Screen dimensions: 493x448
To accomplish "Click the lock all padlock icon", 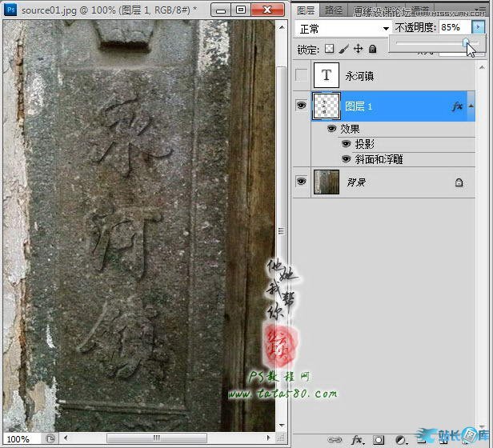I will pos(373,50).
